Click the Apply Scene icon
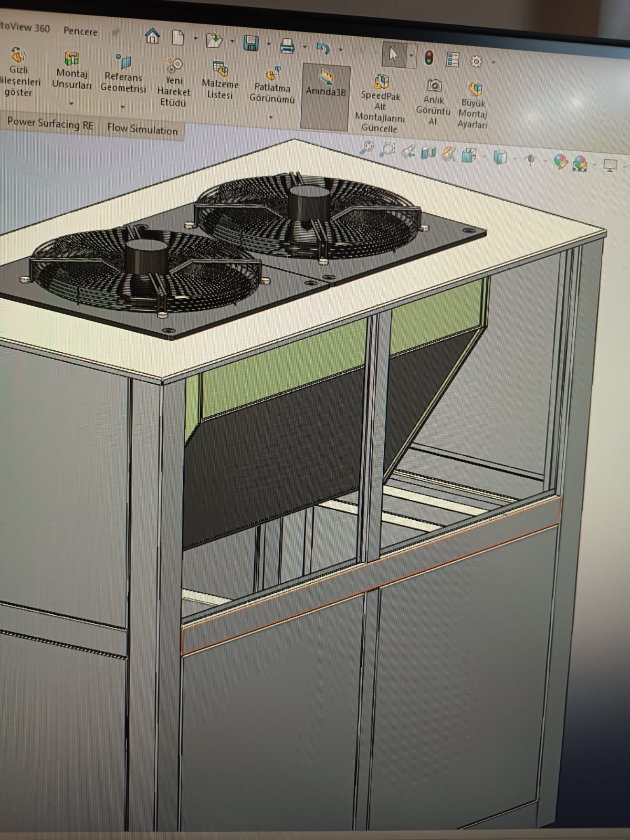The width and height of the screenshot is (630, 840). (580, 163)
